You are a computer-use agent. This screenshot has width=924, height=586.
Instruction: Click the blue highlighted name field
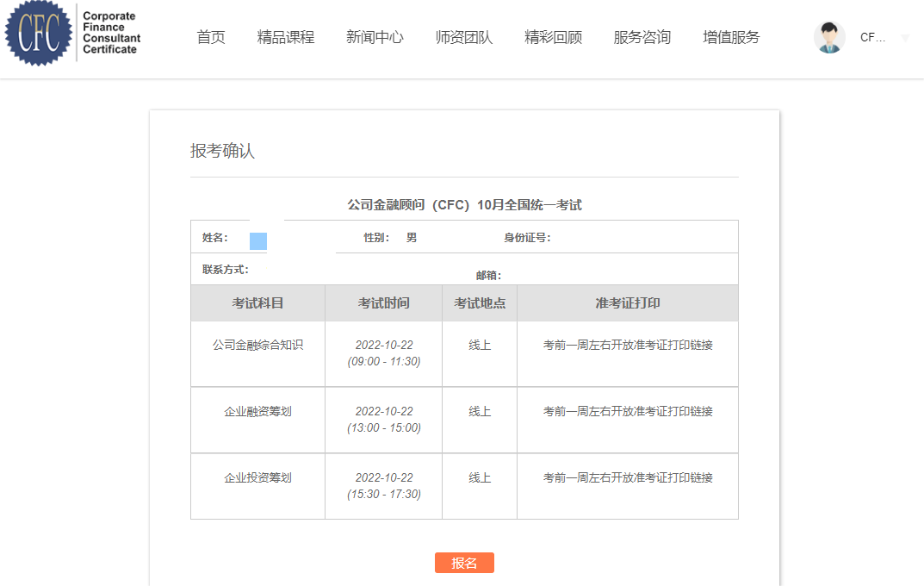point(258,240)
